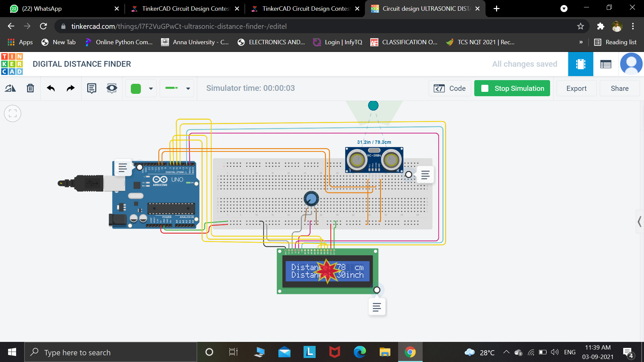Open the Code editor
This screenshot has width=644, height=362.
click(450, 88)
